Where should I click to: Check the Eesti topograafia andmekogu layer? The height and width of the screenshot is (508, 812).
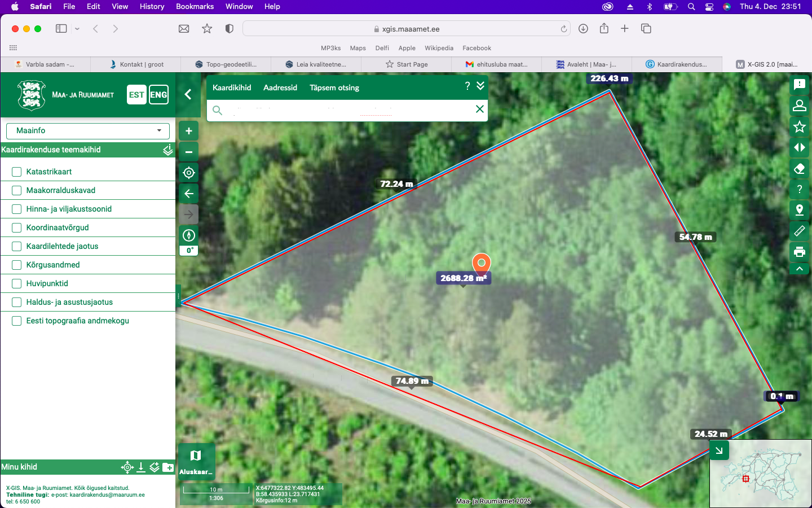click(17, 321)
